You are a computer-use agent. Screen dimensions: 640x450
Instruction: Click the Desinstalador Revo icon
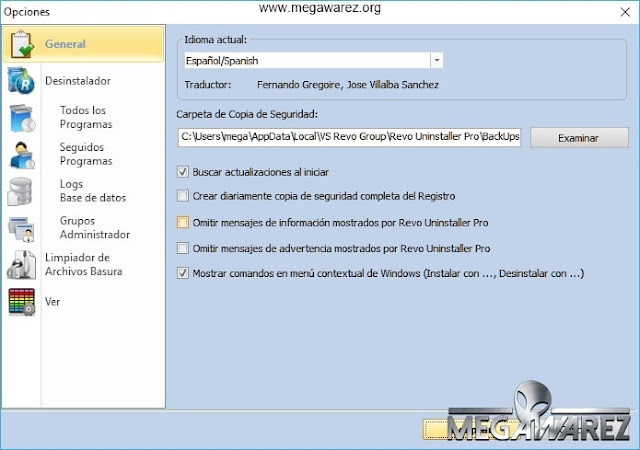pyautogui.click(x=21, y=80)
